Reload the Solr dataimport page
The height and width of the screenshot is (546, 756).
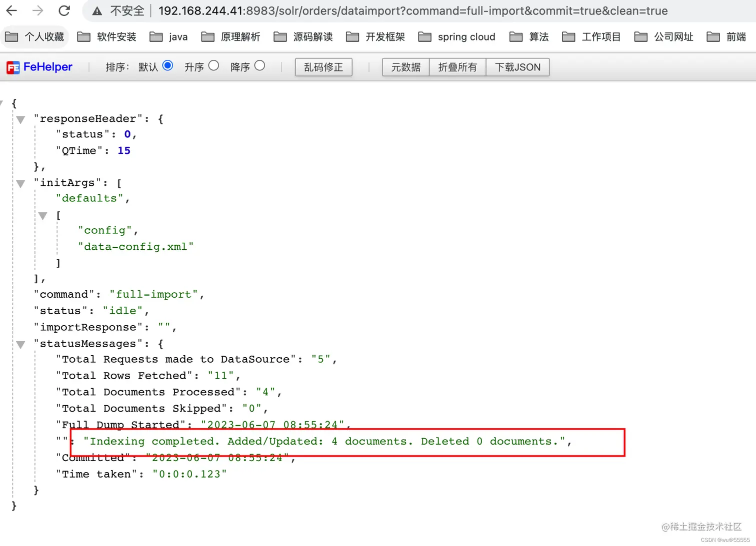click(64, 10)
